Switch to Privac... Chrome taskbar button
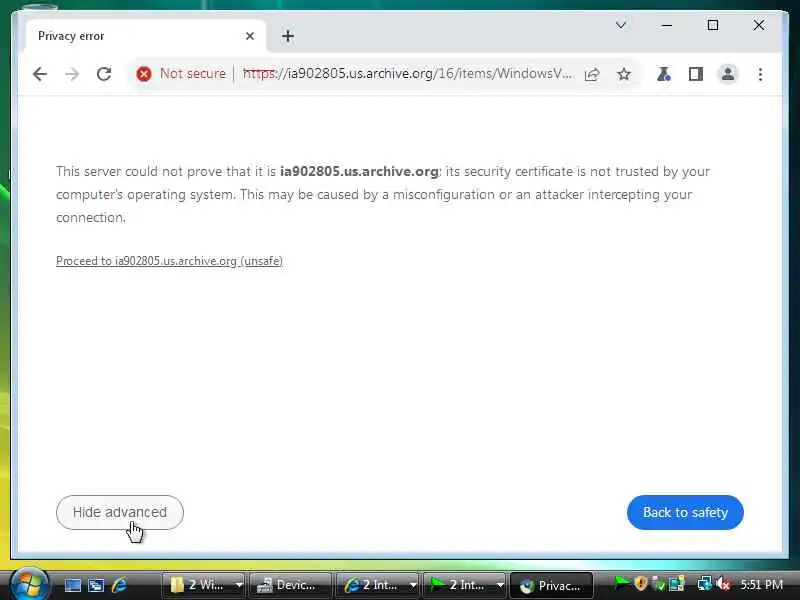 click(x=551, y=585)
